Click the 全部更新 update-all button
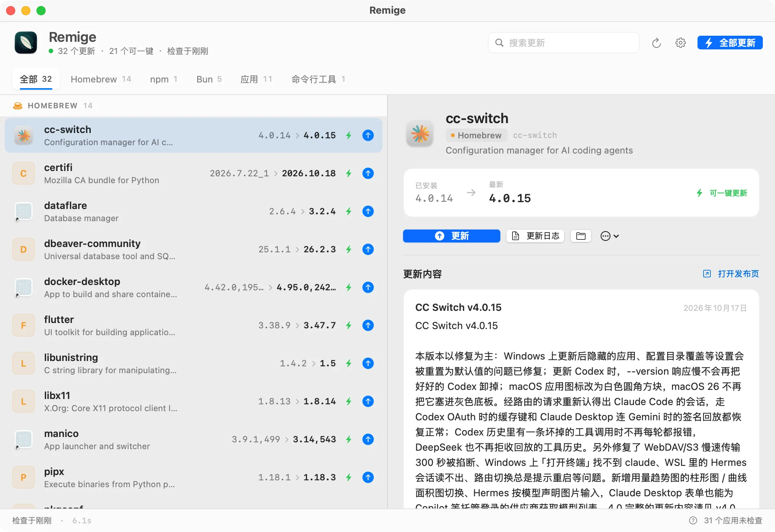775x532 pixels. (x=730, y=43)
